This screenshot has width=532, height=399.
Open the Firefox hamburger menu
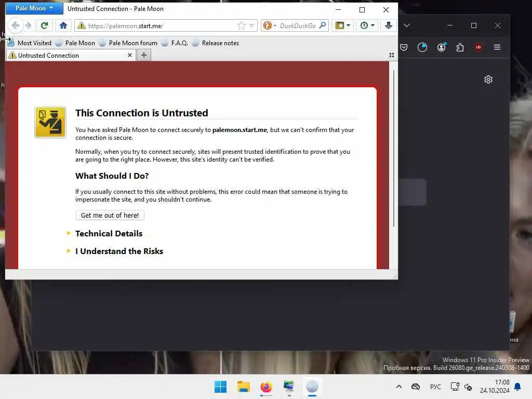[x=497, y=47]
